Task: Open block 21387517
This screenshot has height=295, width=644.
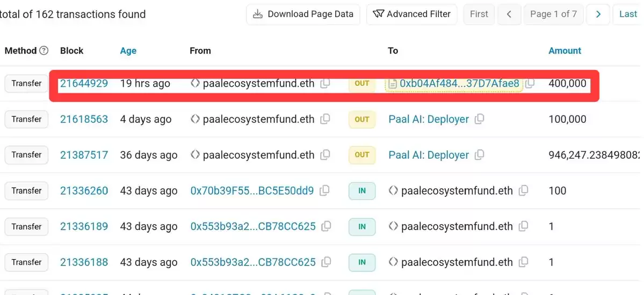Action: tap(84, 155)
